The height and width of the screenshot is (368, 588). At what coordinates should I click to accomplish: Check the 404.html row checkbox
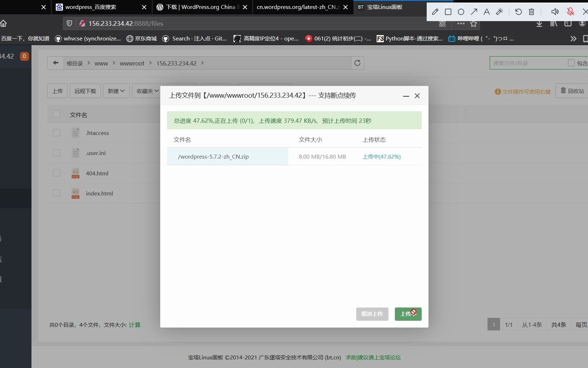(57, 173)
